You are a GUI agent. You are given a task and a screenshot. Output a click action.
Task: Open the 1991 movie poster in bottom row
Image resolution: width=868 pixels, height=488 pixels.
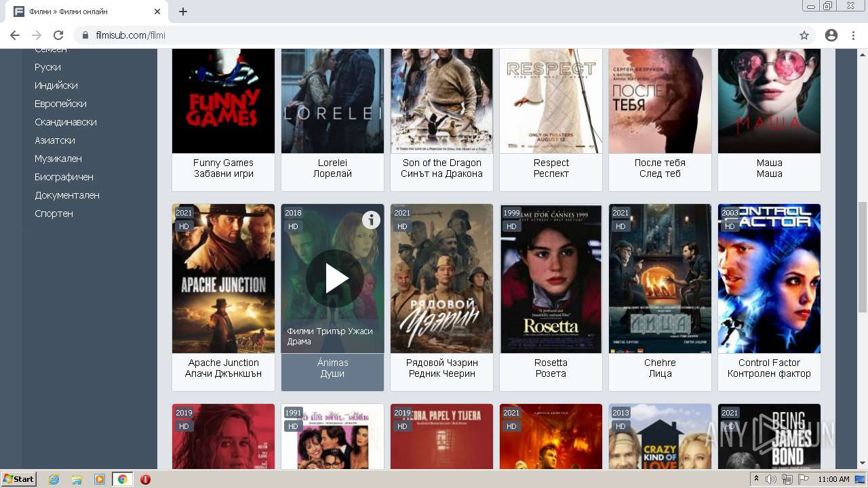tap(332, 436)
